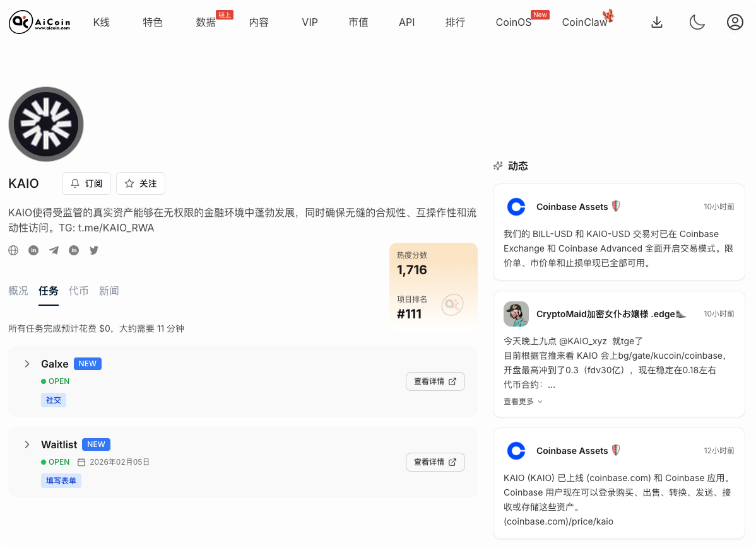Click the badge icon on 10小时前 Coinbase post

(616, 206)
